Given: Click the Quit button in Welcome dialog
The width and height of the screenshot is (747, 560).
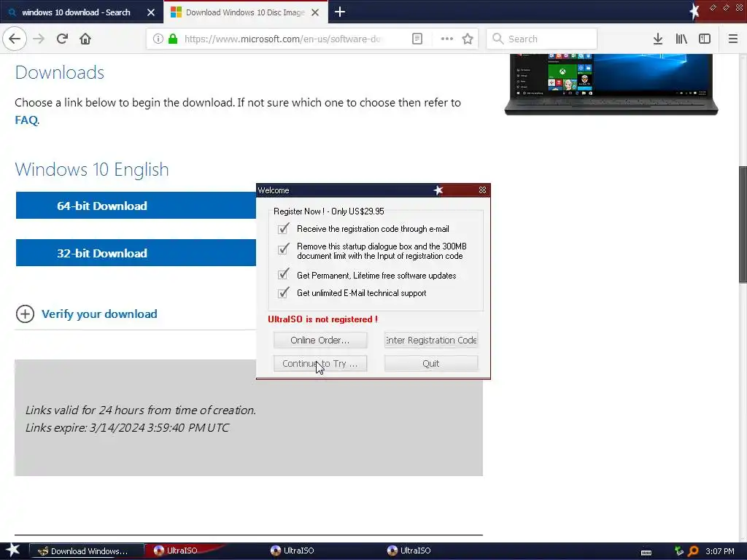Looking at the screenshot, I should point(431,363).
